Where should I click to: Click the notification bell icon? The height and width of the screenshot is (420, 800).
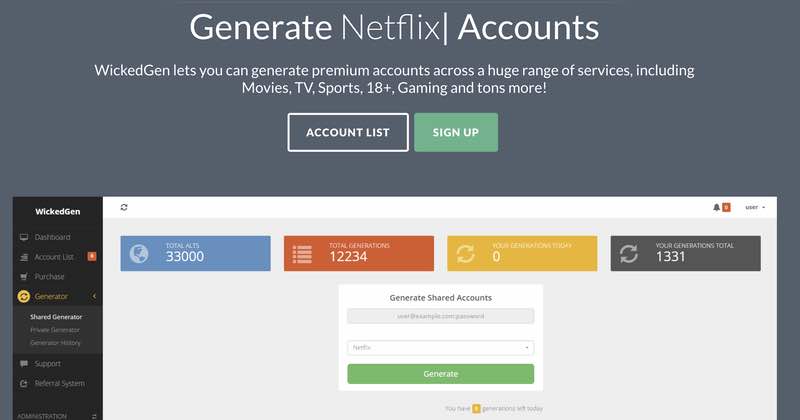pos(716,207)
